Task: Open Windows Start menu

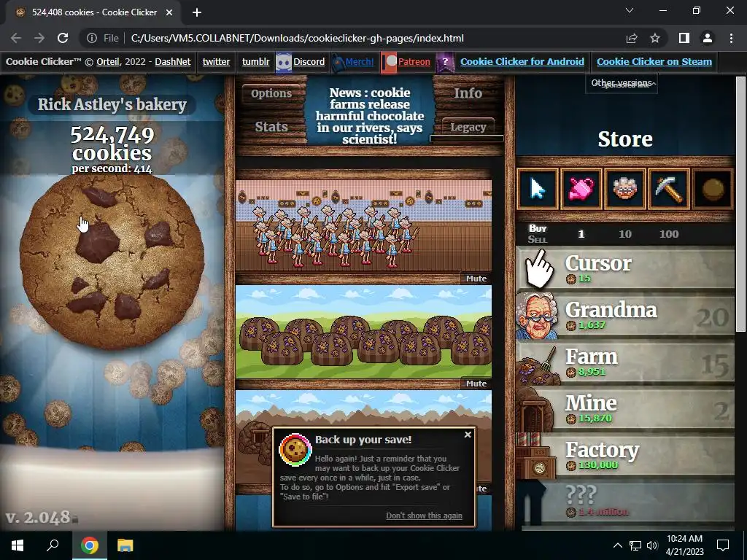Action: click(18, 545)
